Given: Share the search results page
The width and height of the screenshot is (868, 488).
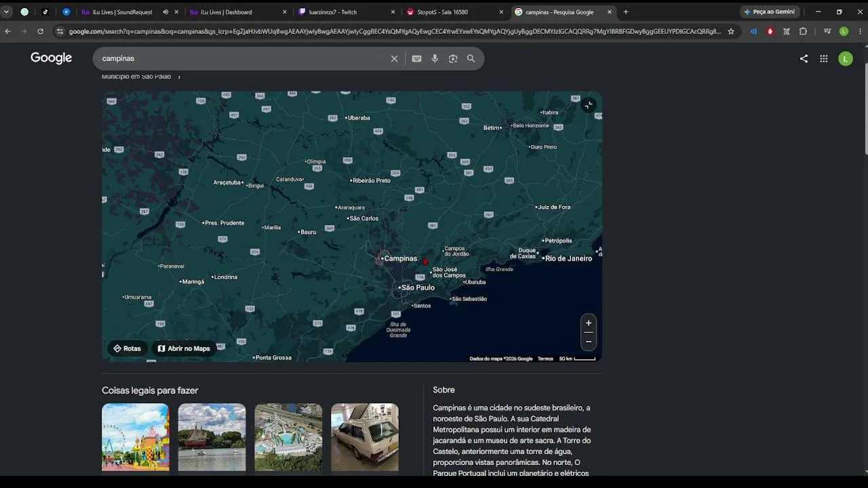Looking at the screenshot, I should (x=804, y=59).
